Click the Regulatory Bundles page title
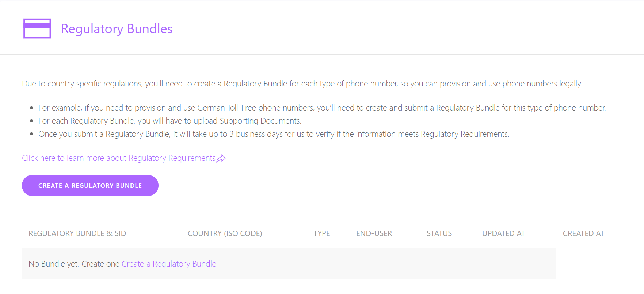 click(x=117, y=29)
